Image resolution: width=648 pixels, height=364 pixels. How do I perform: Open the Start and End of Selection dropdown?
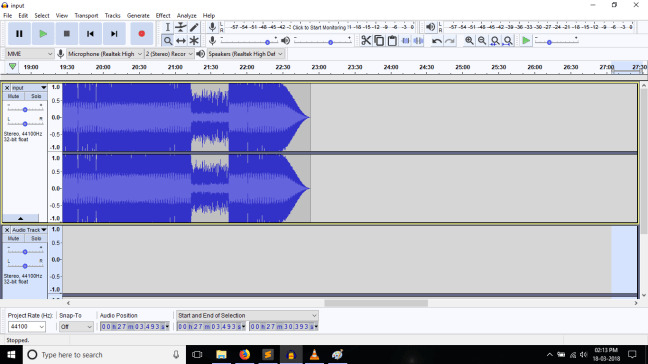247,315
